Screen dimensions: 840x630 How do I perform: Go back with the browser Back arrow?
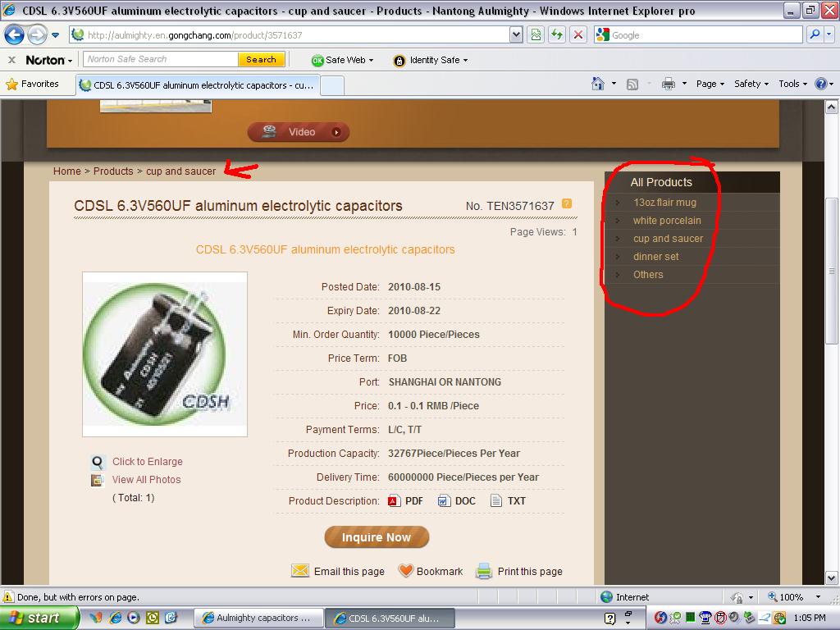click(14, 35)
